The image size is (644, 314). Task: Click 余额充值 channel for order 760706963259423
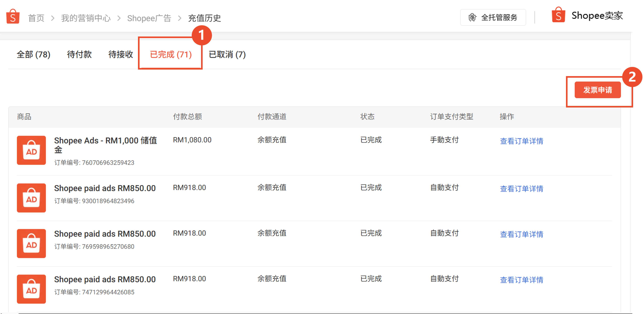(272, 140)
